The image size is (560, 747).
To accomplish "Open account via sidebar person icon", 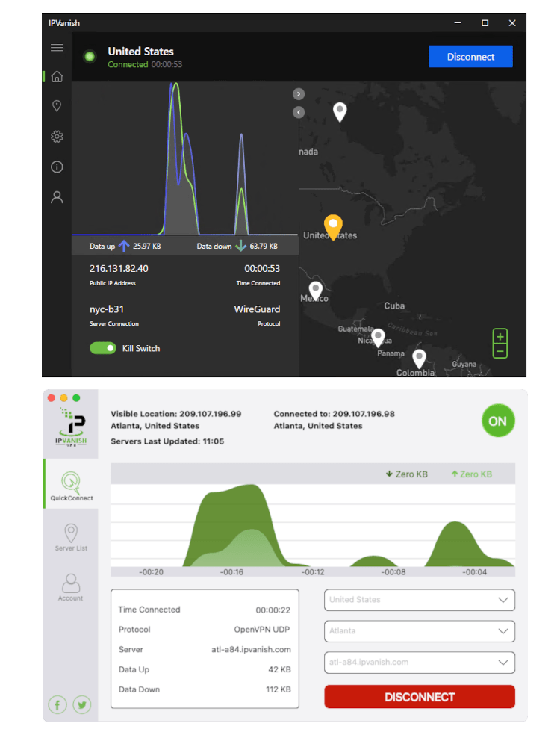I will point(57,197).
